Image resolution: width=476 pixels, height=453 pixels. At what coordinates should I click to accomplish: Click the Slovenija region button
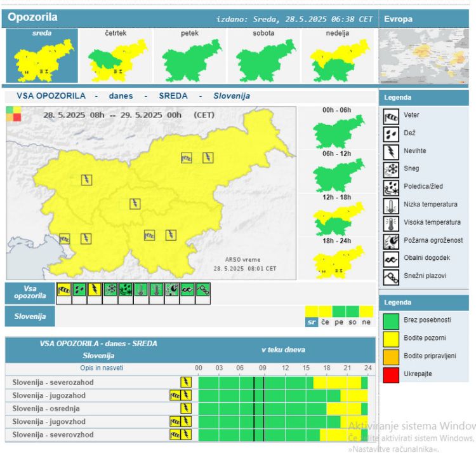pos(30,316)
